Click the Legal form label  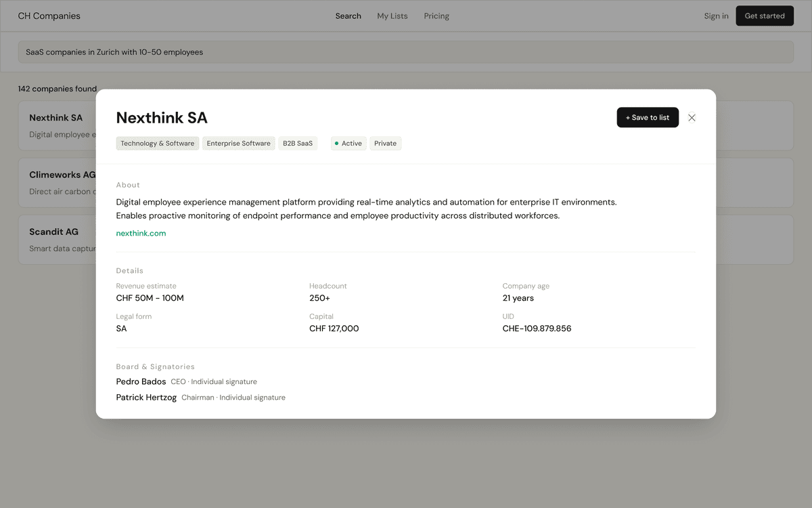tap(134, 316)
